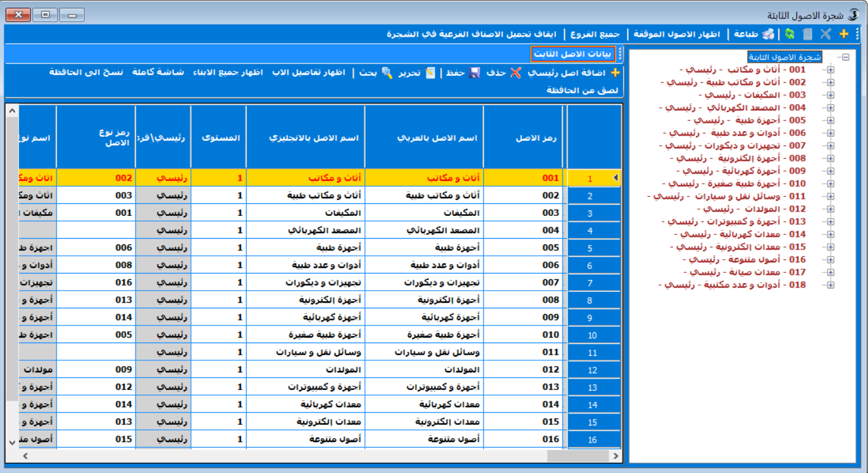Click the yellow plus add icon in top toolbar
The width and height of the screenshot is (868, 473).
(843, 34)
